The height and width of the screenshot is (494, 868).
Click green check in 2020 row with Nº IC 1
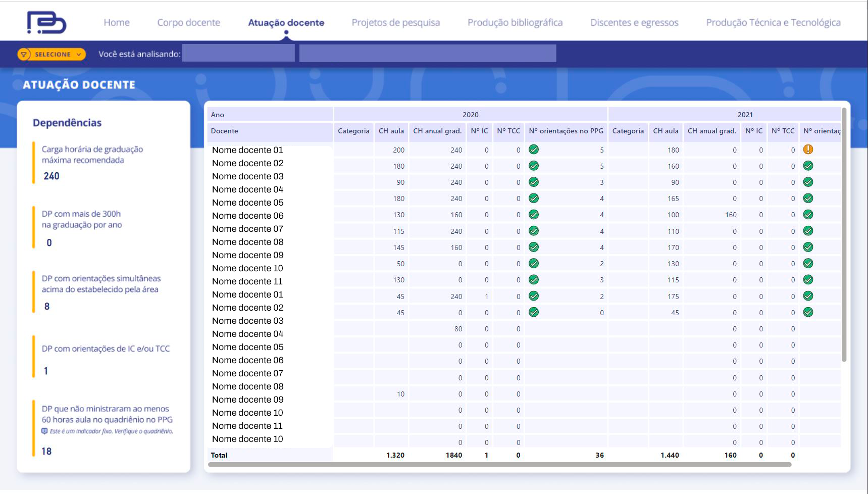pyautogui.click(x=534, y=296)
